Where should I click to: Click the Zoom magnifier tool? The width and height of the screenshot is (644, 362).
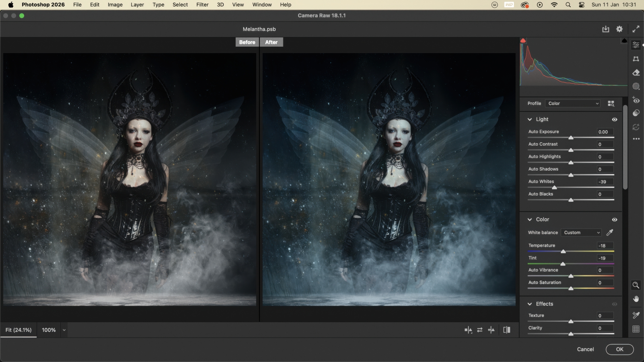pos(636,285)
